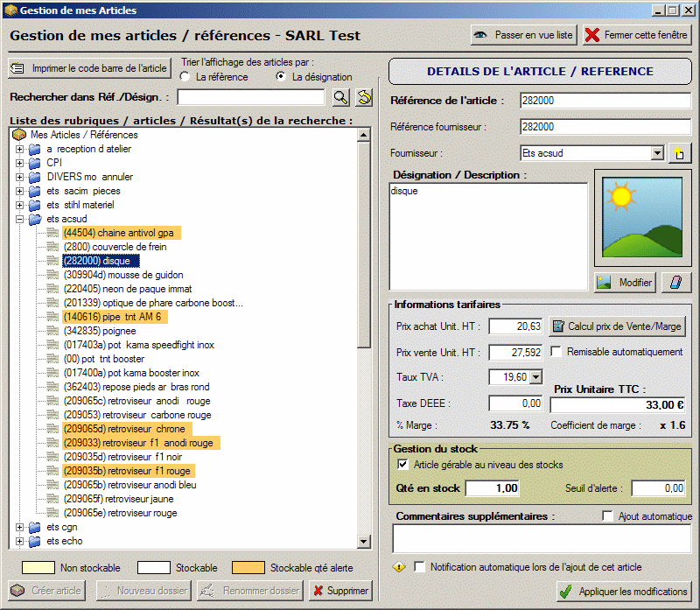The width and height of the screenshot is (700, 610).
Task: Click the reset search arrow icon
Action: coord(364,97)
